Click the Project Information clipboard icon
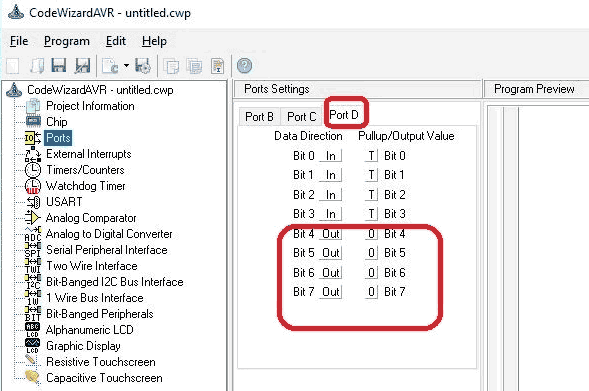The image size is (589, 391). [x=33, y=106]
